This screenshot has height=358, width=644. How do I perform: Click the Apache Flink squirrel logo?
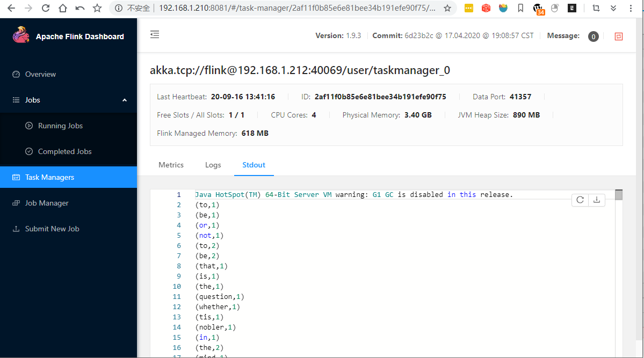coord(21,35)
